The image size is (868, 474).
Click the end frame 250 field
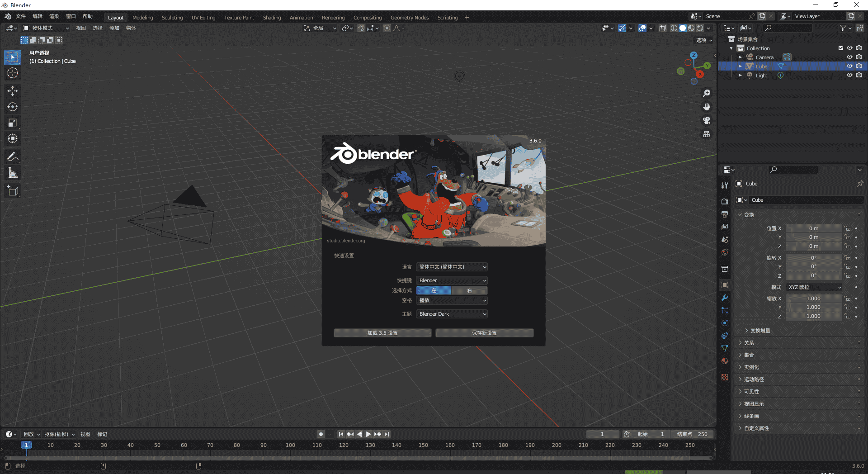tap(692, 434)
